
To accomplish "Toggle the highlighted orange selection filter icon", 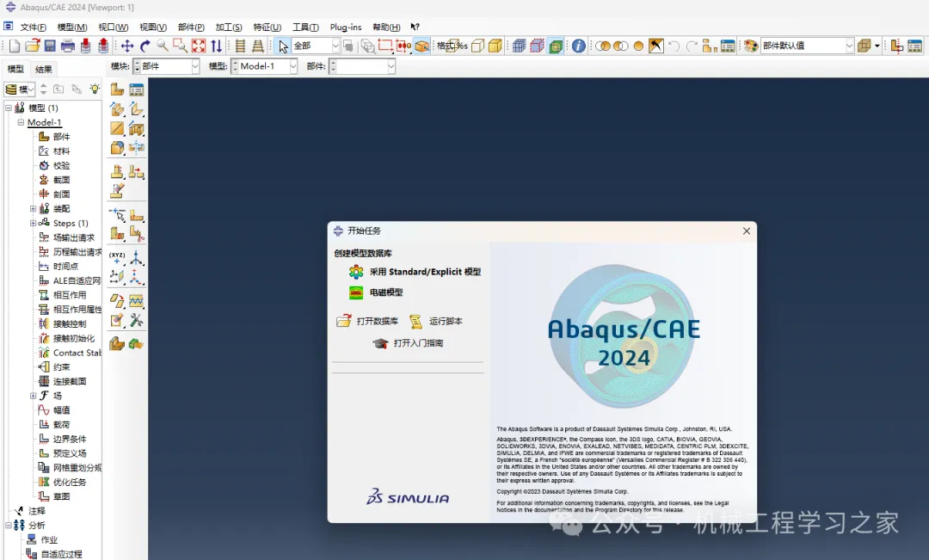I will tap(421, 46).
